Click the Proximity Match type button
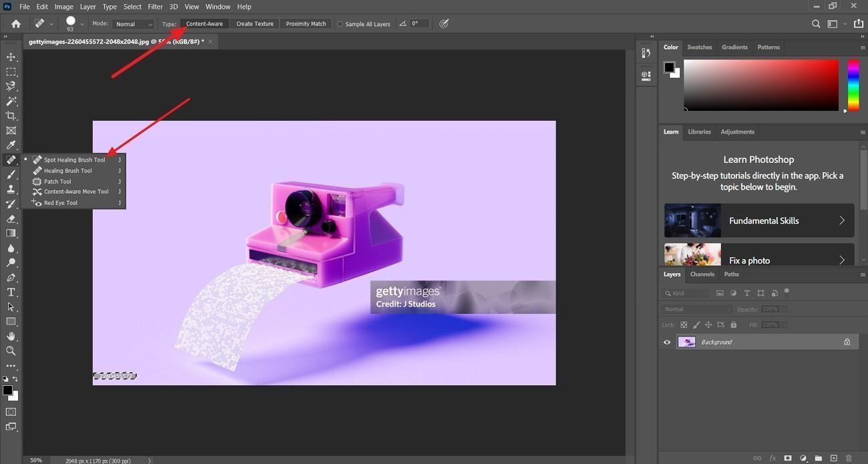868x464 pixels. tap(306, 24)
